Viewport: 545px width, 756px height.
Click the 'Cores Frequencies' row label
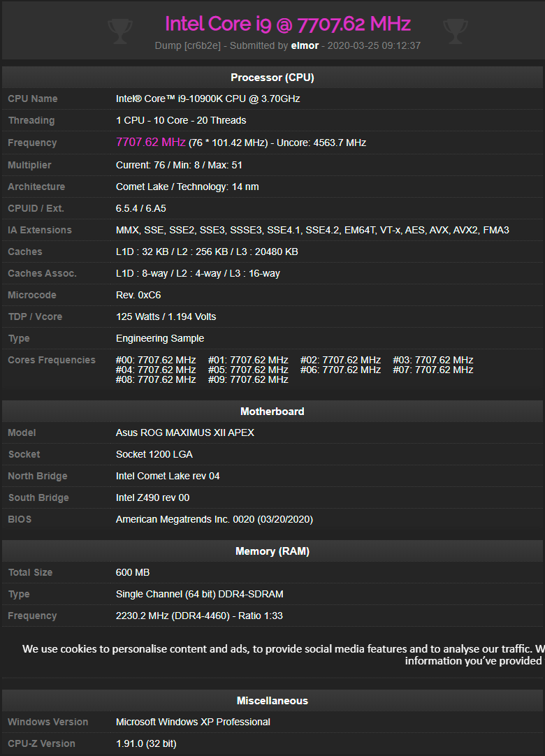coord(52,360)
